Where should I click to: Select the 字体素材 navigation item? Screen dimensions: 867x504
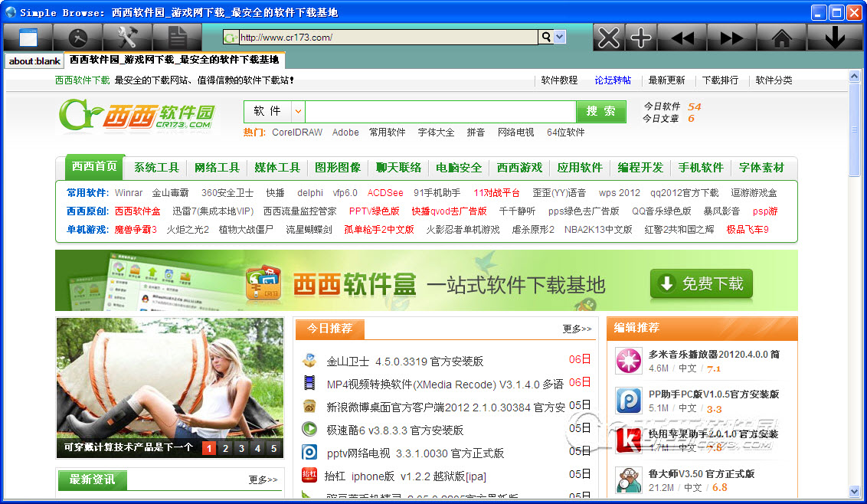click(x=761, y=168)
